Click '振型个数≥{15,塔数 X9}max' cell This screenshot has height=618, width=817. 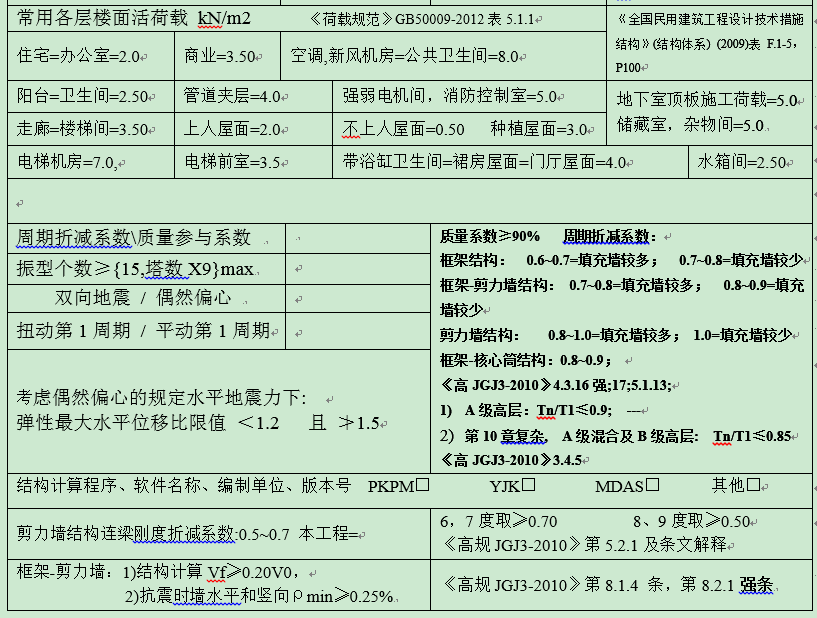point(146,269)
